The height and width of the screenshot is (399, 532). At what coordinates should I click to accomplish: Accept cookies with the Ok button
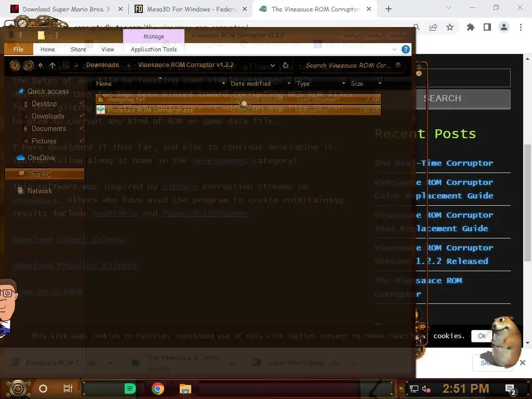tap(482, 336)
